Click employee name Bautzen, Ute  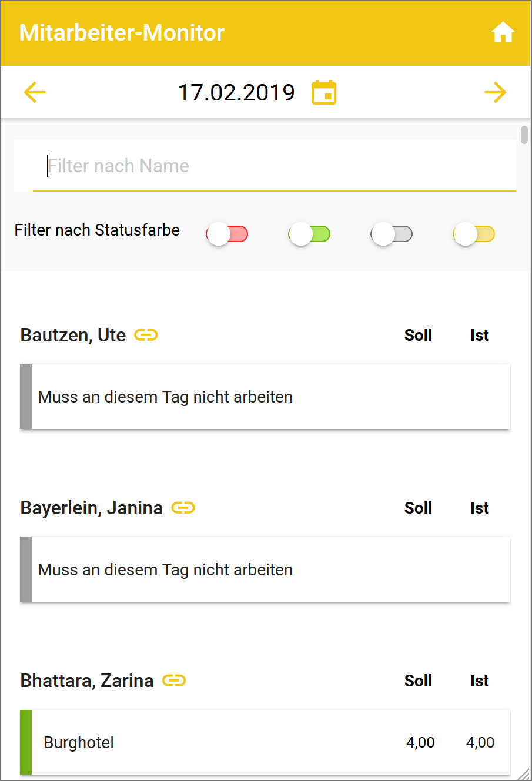click(x=73, y=335)
